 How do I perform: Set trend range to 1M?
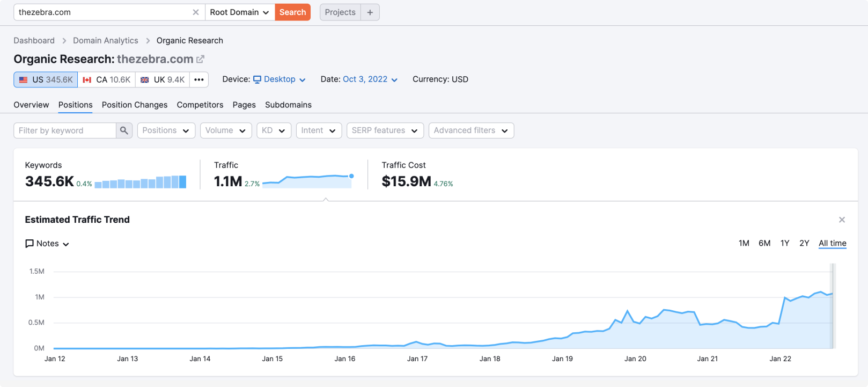pos(744,243)
